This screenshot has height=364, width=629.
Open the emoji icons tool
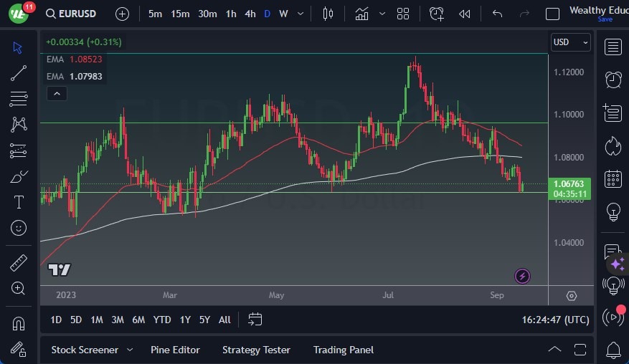[x=19, y=228]
